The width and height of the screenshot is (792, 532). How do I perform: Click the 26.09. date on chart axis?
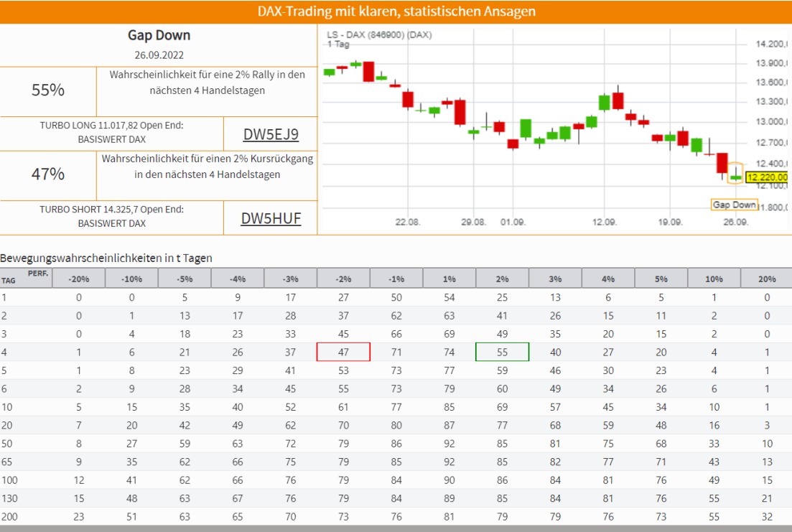pos(735,222)
